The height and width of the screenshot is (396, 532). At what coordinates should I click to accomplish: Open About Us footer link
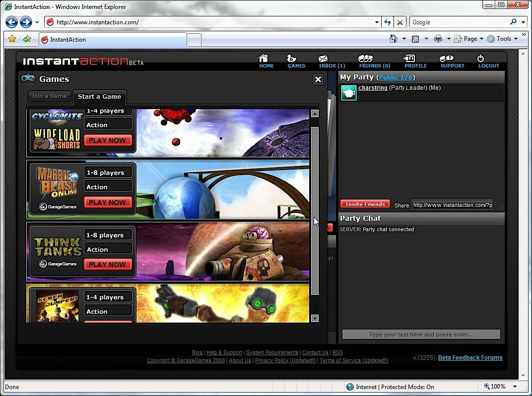tap(240, 360)
